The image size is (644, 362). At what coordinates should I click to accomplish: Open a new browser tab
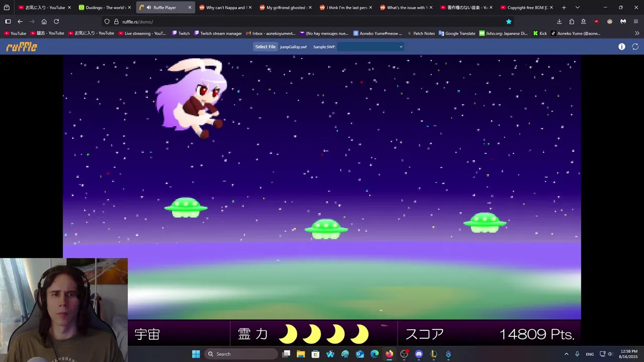pyautogui.click(x=564, y=8)
